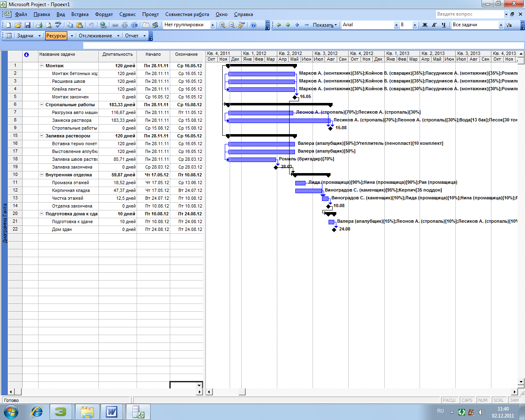Click the Gantt chart horizontal scrollbar thumb
The width and height of the screenshot is (525, 420).
pos(242,392)
